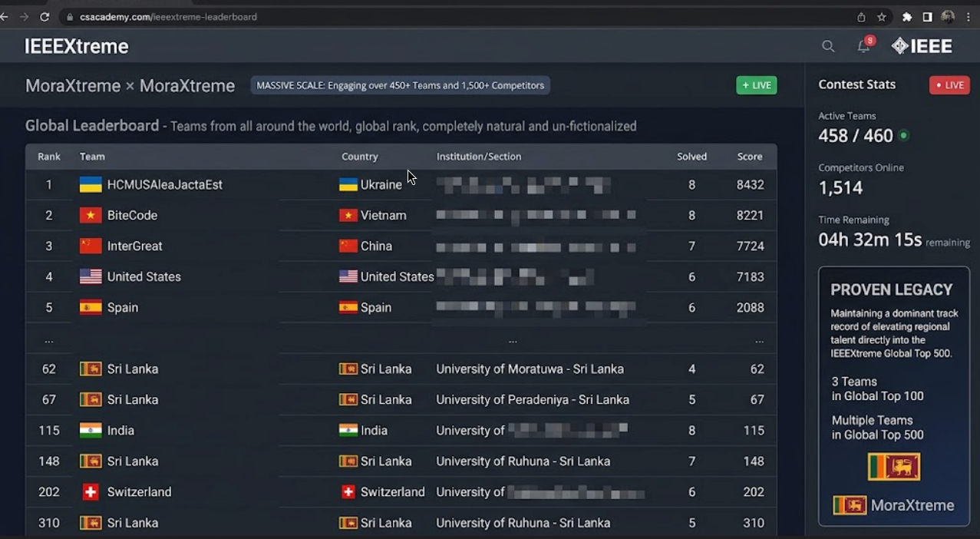Click the Competitors Online count 1,514

[841, 187]
